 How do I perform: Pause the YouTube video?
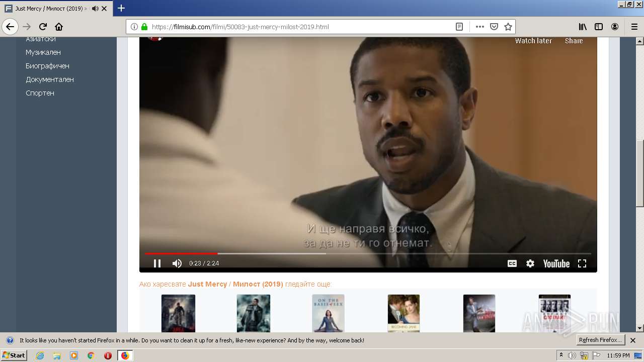(x=157, y=263)
